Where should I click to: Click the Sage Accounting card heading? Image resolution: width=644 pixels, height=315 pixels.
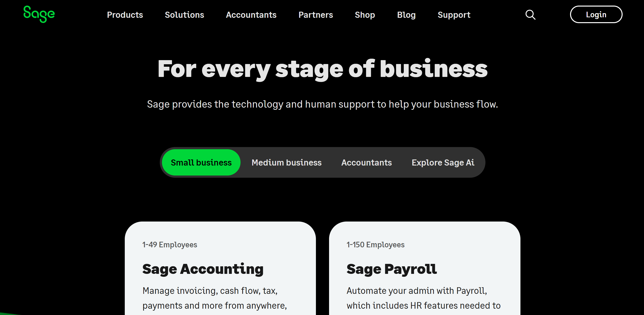203,269
